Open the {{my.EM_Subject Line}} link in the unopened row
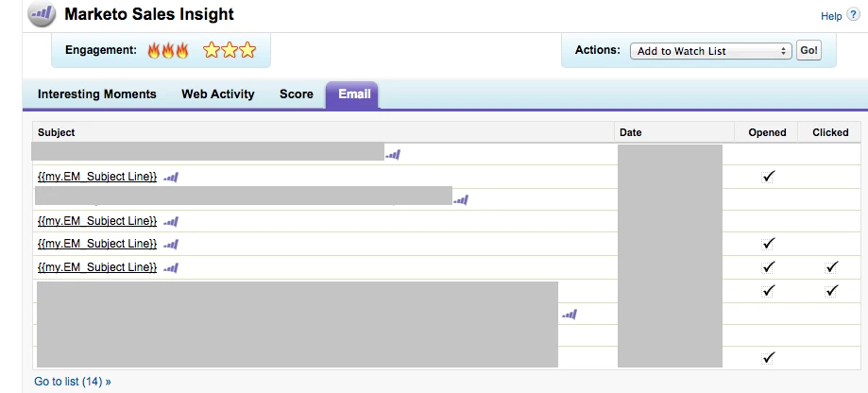Image resolution: width=868 pixels, height=393 pixels. point(97,221)
